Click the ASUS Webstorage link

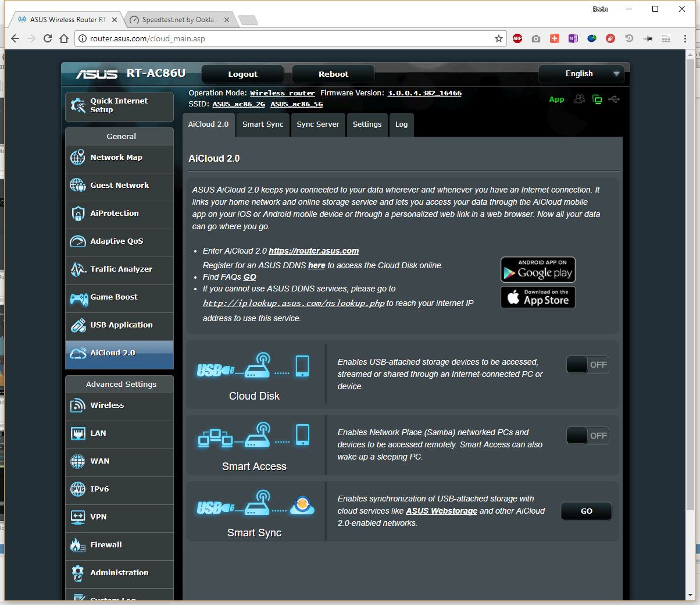click(441, 511)
